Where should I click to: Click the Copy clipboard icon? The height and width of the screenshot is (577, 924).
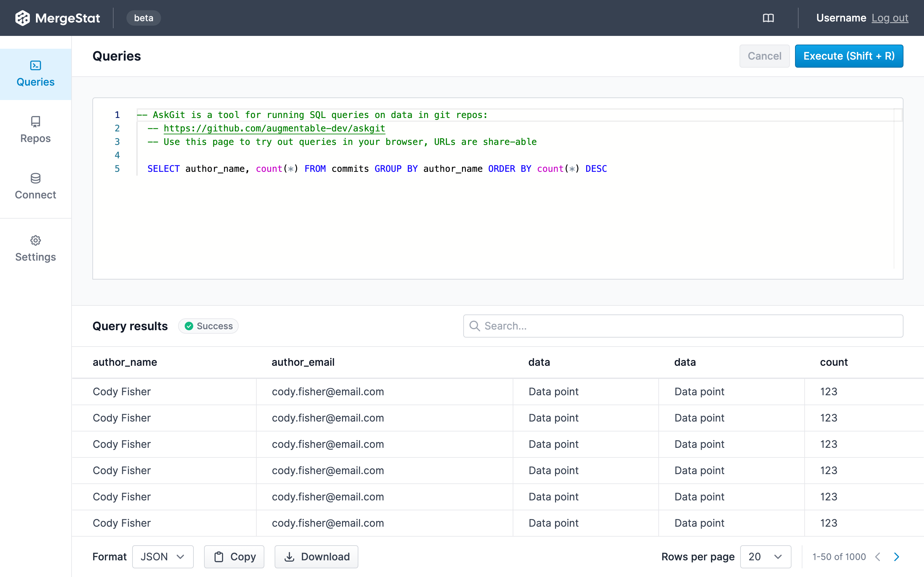click(x=219, y=557)
